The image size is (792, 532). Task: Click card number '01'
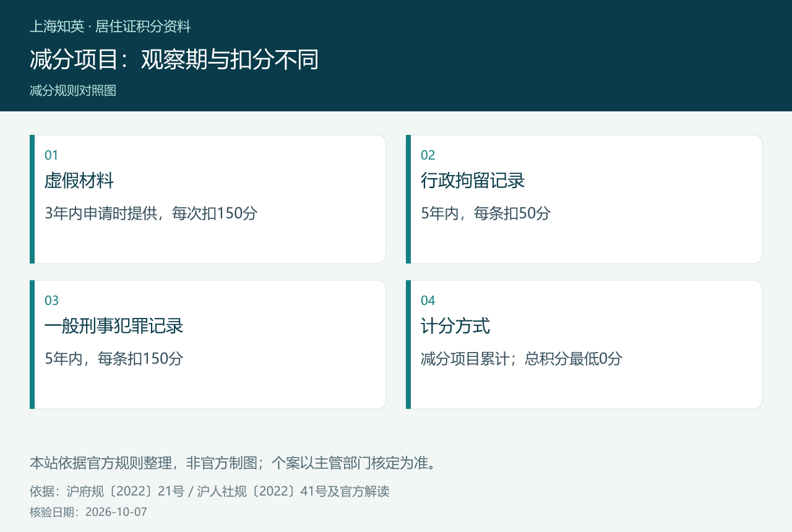[x=51, y=155]
